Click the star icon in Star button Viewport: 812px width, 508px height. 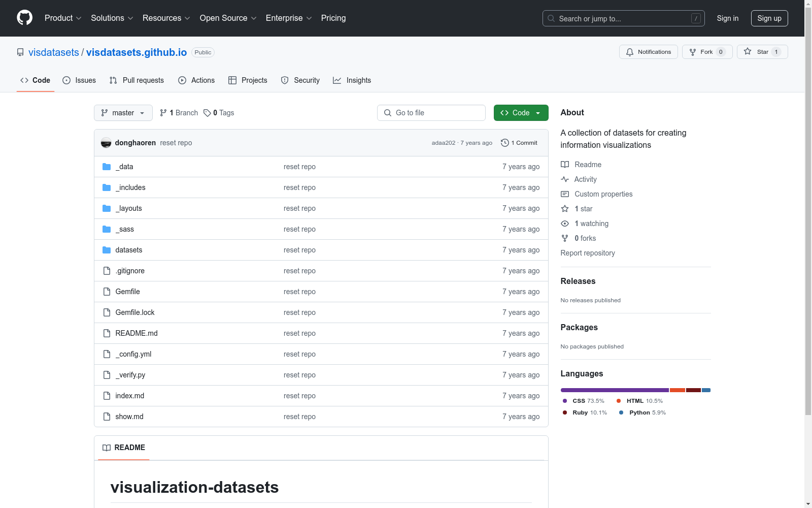pyautogui.click(x=748, y=51)
